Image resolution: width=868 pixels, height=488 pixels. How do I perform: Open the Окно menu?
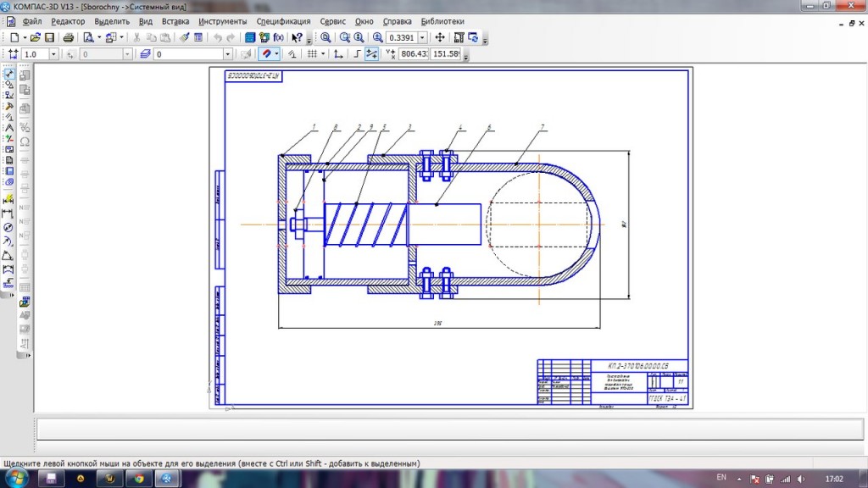click(x=364, y=21)
